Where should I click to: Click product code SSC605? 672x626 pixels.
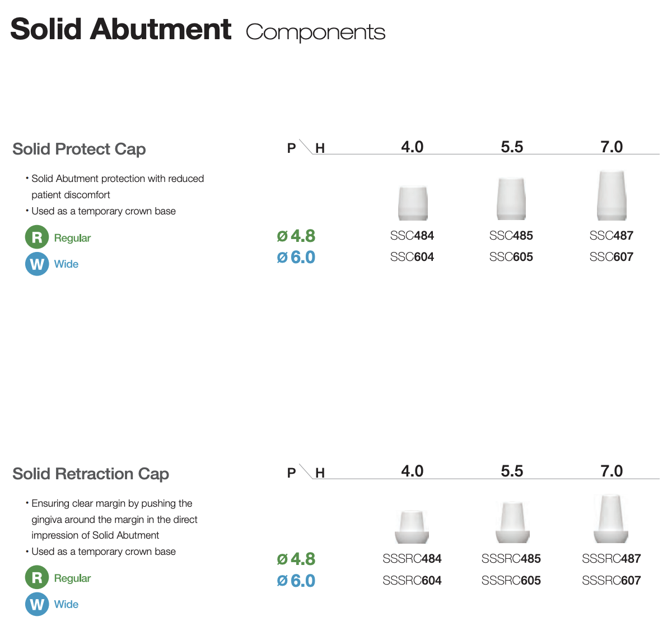point(511,257)
